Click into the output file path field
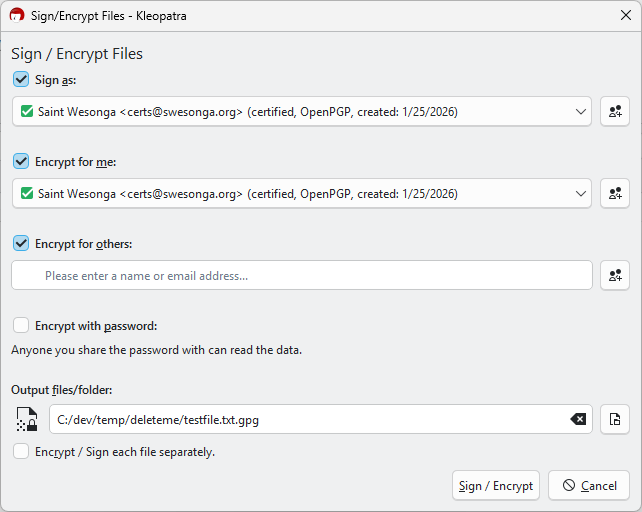 tap(300, 420)
